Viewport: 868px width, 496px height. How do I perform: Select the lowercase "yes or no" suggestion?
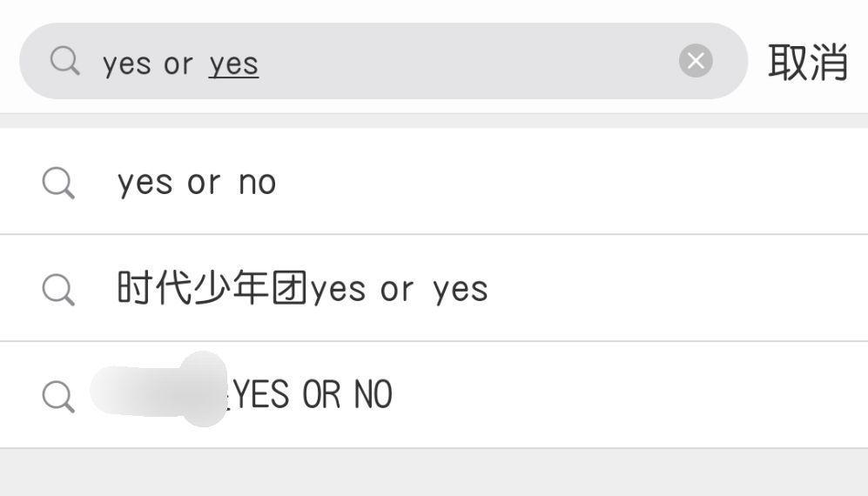click(x=197, y=183)
